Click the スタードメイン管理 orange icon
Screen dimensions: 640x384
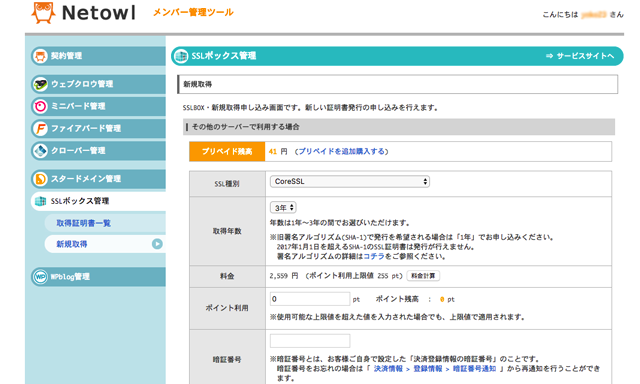40,179
